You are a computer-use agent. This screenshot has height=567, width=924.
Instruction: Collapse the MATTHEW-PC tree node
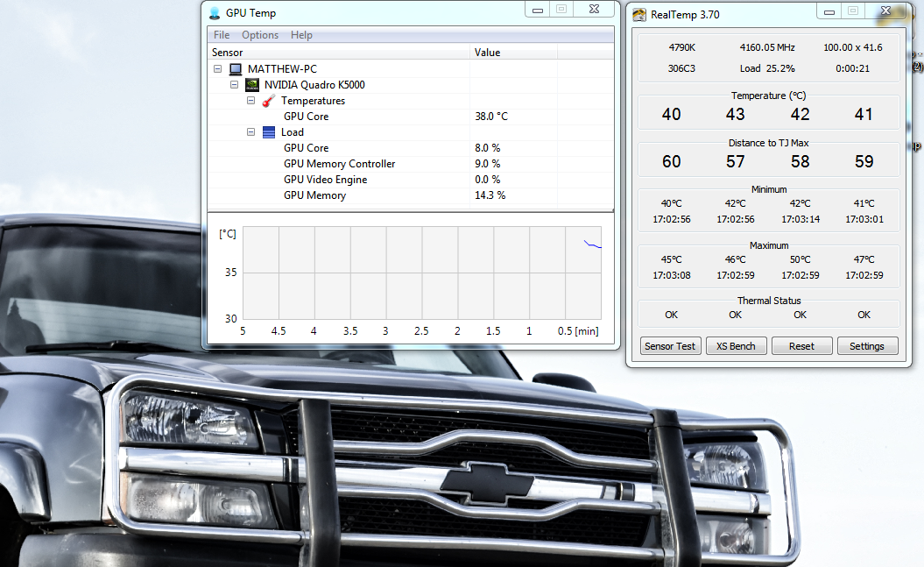[217, 69]
